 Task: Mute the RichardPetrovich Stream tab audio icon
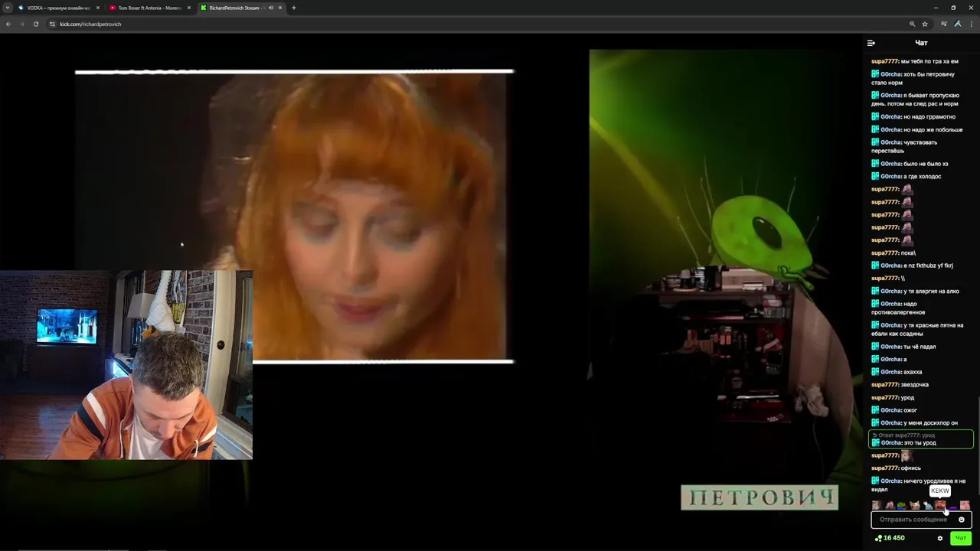coord(270,8)
